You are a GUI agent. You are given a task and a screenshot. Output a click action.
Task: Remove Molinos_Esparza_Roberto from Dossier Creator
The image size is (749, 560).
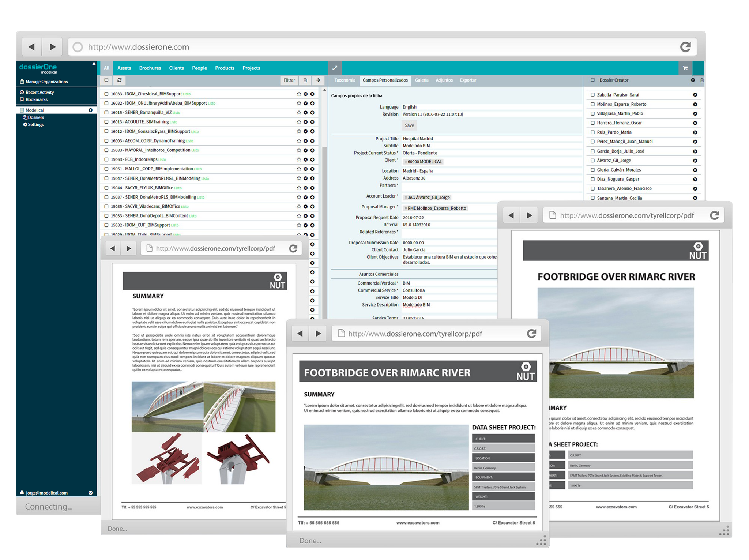pos(695,104)
